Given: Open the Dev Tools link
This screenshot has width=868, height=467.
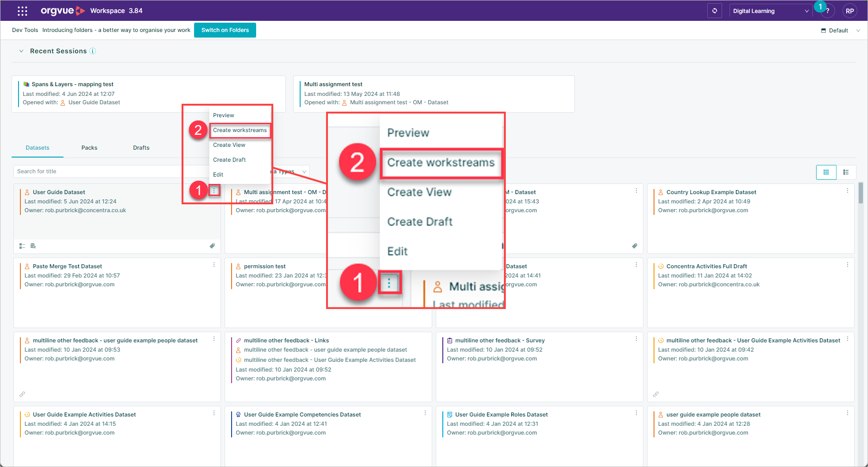Looking at the screenshot, I should pyautogui.click(x=25, y=30).
